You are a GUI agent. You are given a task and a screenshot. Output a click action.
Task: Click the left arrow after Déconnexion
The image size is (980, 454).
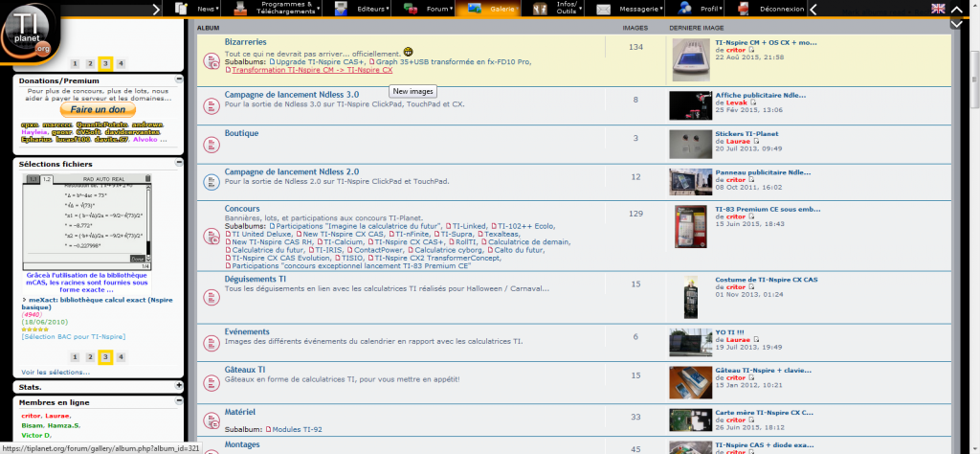813,9
